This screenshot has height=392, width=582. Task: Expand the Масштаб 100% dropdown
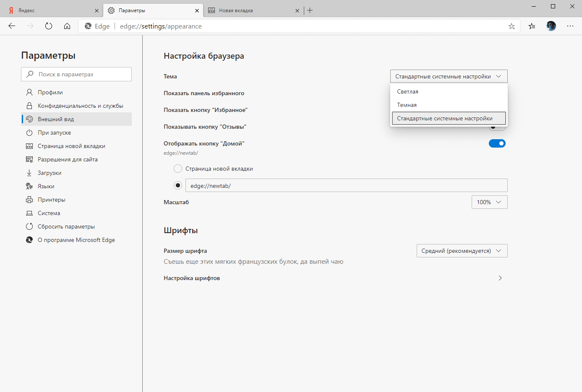coord(489,202)
